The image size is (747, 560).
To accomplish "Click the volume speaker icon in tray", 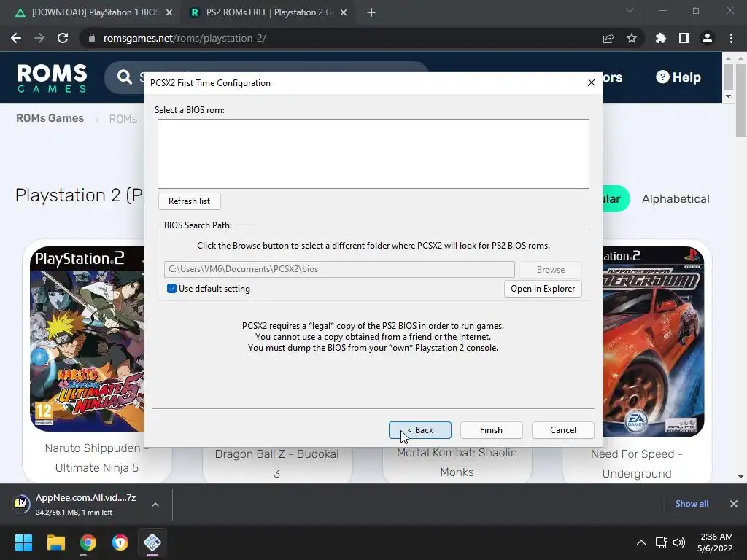I will point(679,542).
